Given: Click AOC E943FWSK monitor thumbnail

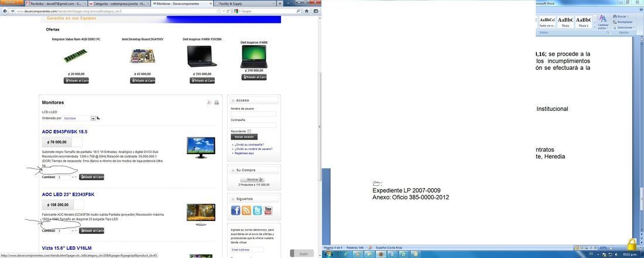Looking at the screenshot, I should tap(200, 148).
